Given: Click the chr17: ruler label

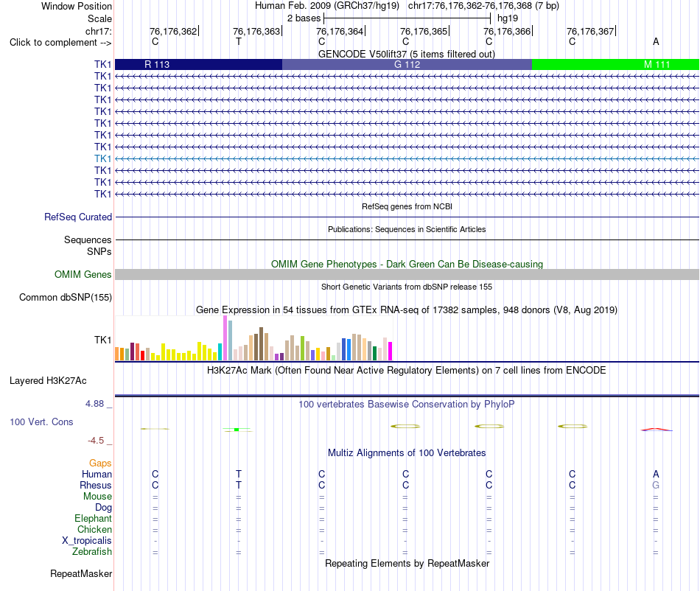Looking at the screenshot, I should pos(98,31).
